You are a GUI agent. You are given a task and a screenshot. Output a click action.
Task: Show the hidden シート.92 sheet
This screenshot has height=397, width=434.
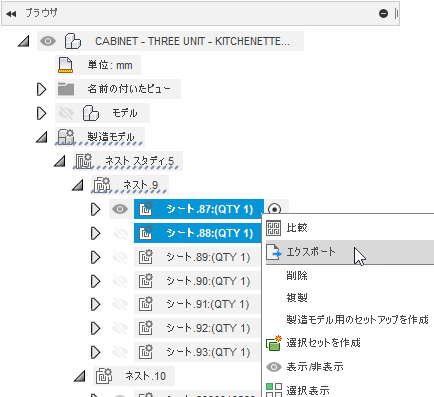tap(120, 328)
